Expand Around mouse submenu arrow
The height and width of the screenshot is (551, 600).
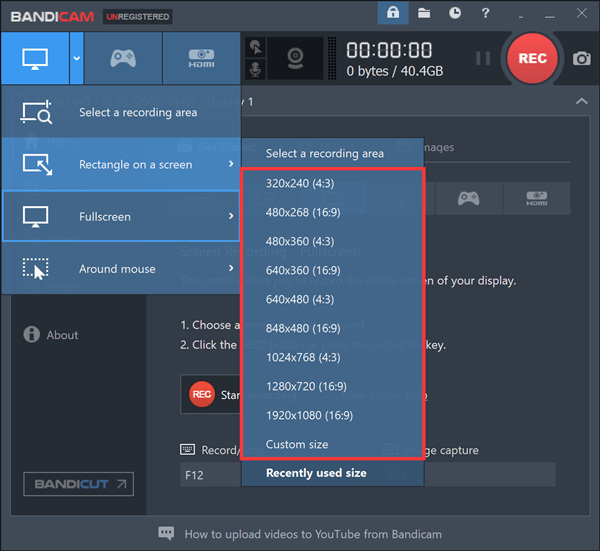(231, 268)
